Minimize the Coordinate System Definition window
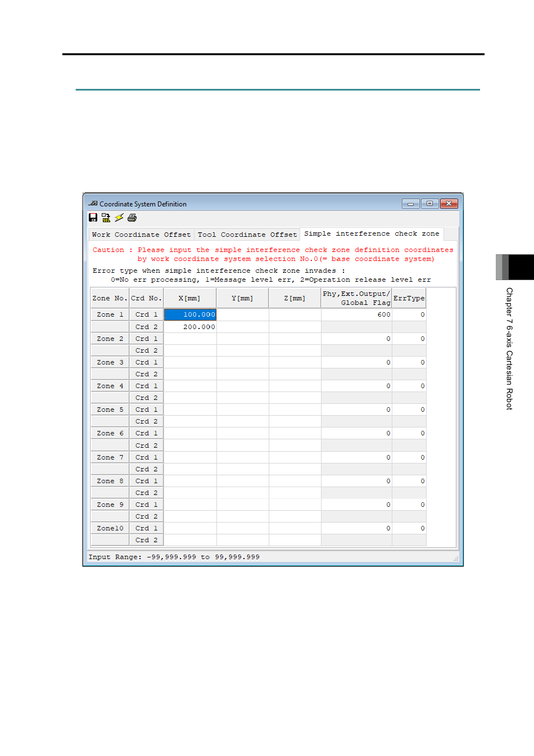This screenshot has width=534, height=756. pos(411,204)
